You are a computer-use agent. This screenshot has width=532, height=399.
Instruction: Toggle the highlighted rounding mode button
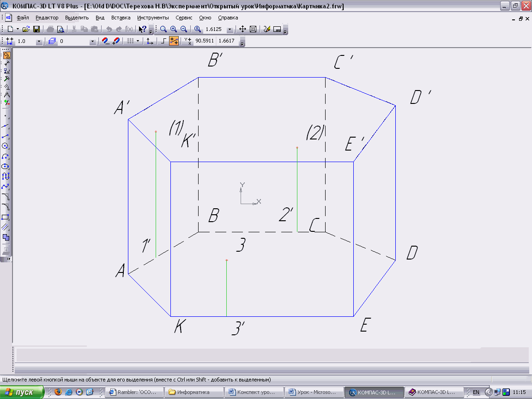174,41
